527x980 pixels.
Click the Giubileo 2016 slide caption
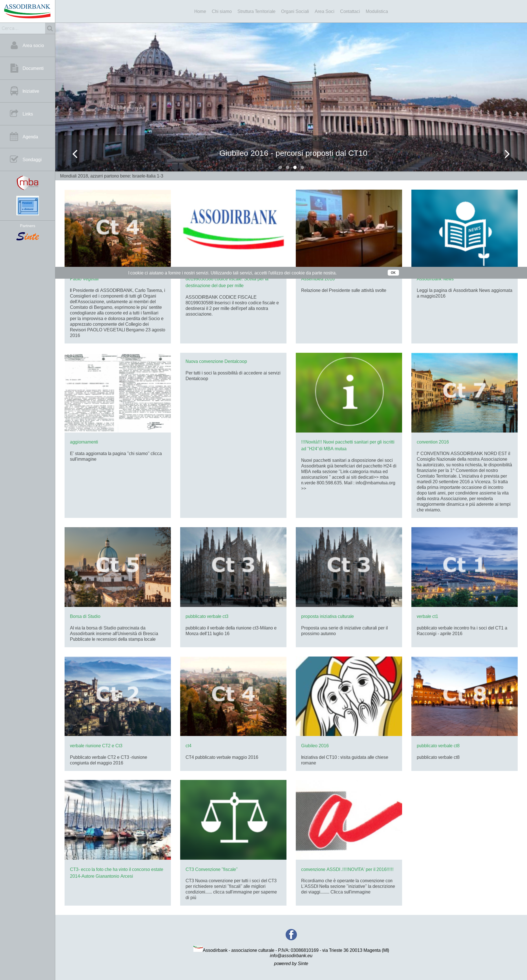(293, 153)
